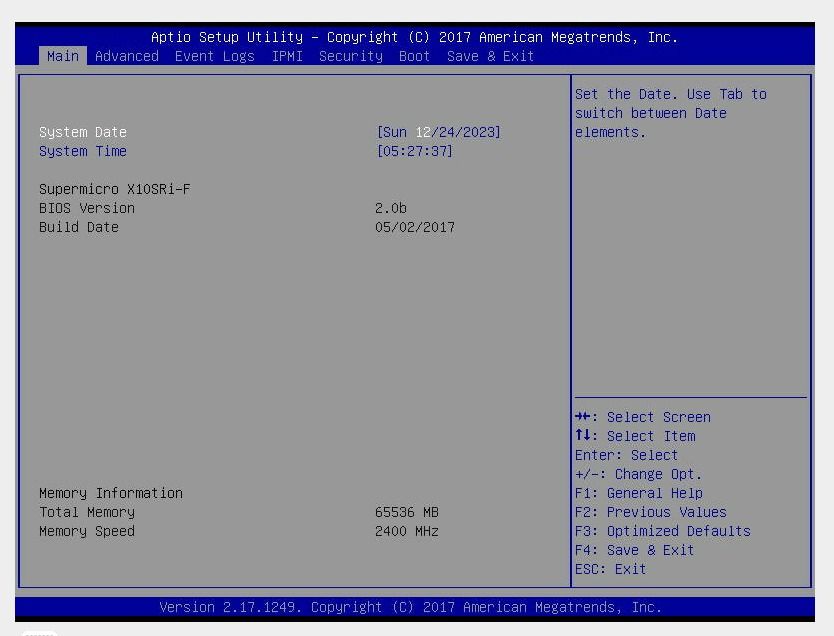
Task: Click the Memory Speed label
Action: point(87,531)
